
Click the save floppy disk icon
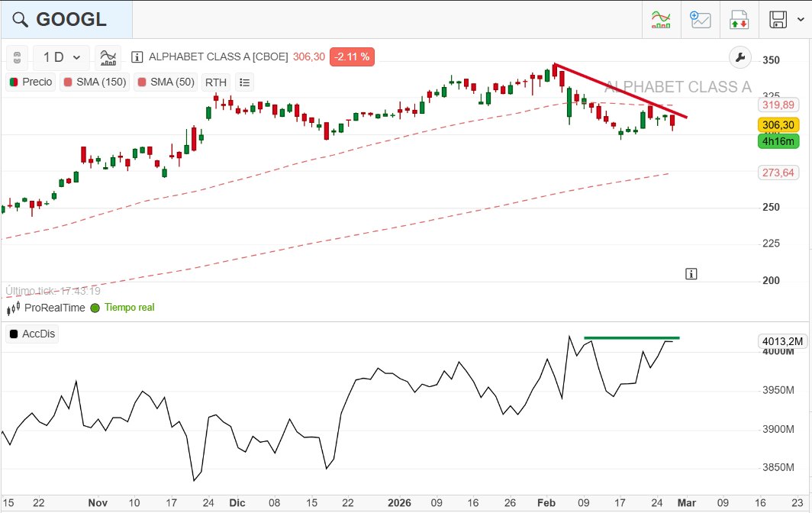click(778, 20)
